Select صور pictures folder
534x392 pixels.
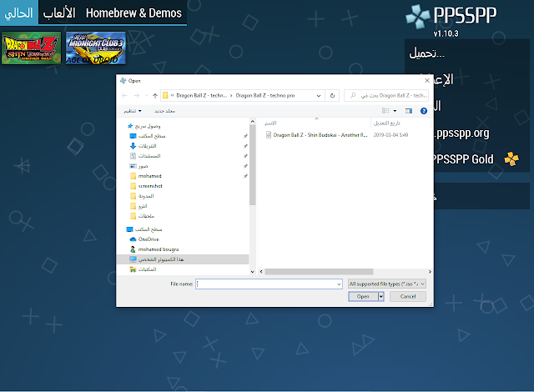(x=139, y=166)
